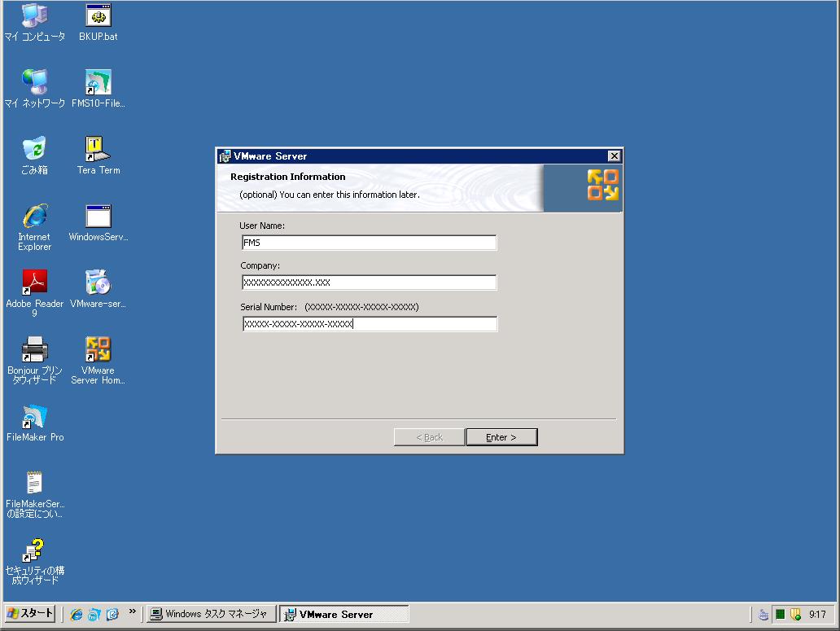The height and width of the screenshot is (631, 840).
Task: Click the Company input field
Action: (369, 283)
